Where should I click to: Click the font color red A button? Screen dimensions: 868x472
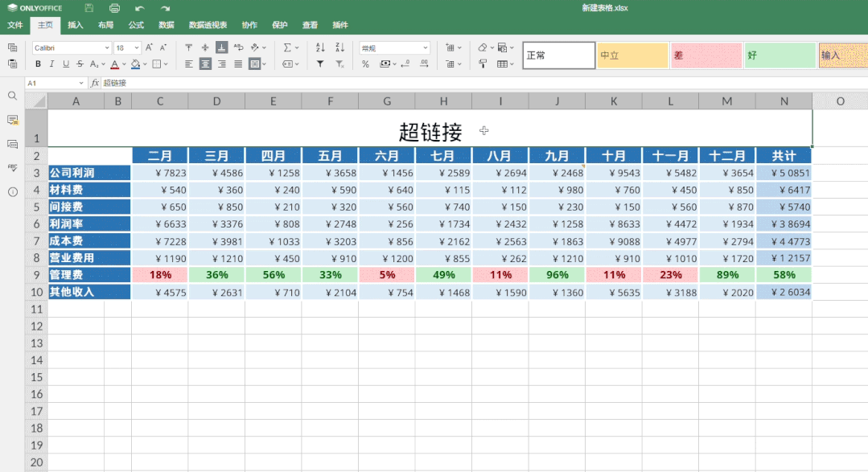(113, 64)
